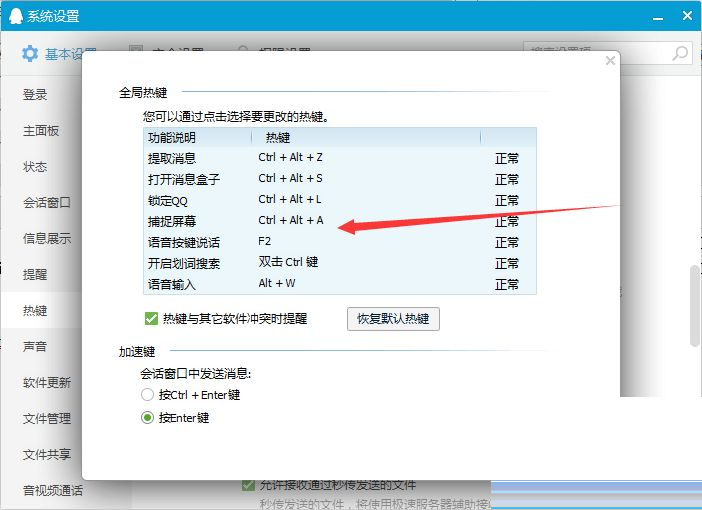Minimize the 系统设置 window
702x510 pixels.
(x=658, y=17)
